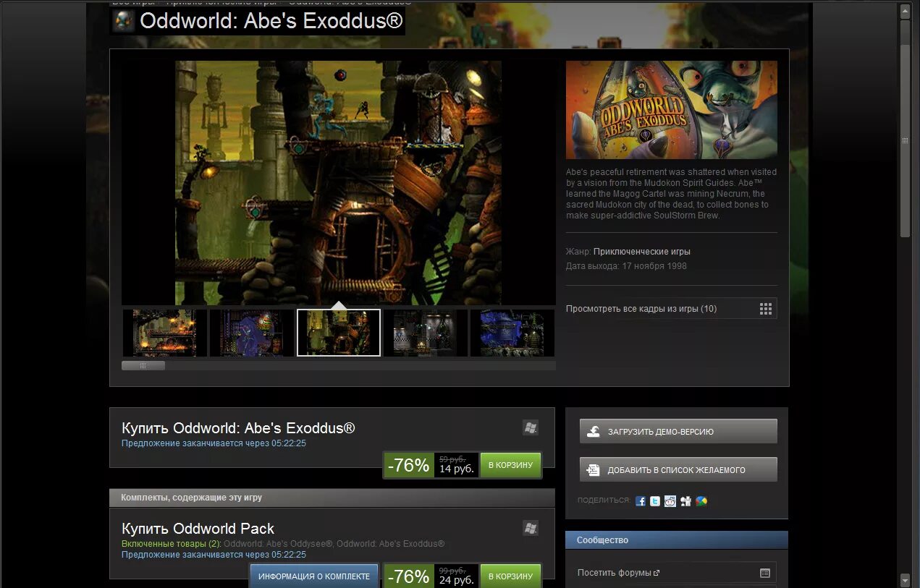
Task: Share the game on Twitter
Action: 655,500
